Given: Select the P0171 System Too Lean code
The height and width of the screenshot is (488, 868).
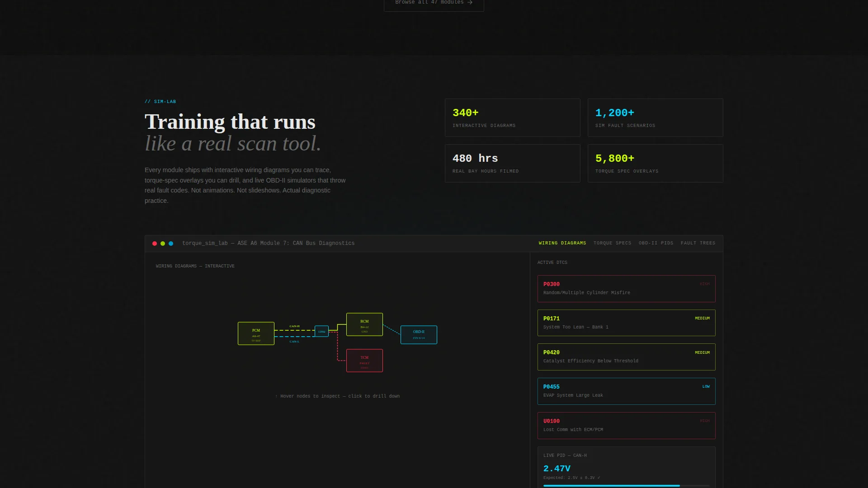Looking at the screenshot, I should point(627,323).
